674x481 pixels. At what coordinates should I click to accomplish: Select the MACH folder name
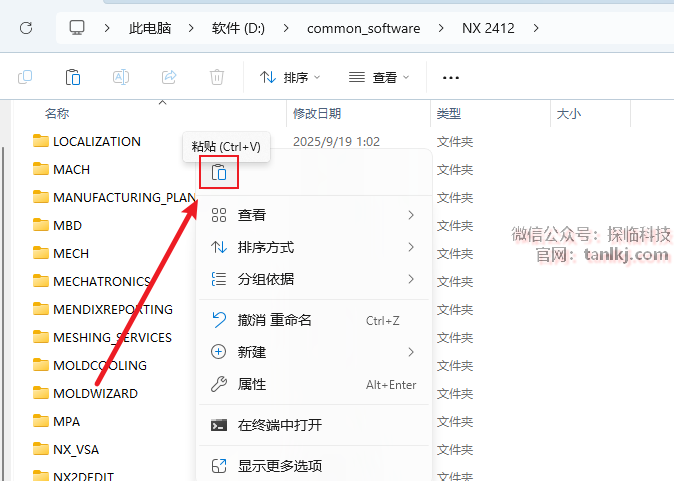tap(71, 169)
